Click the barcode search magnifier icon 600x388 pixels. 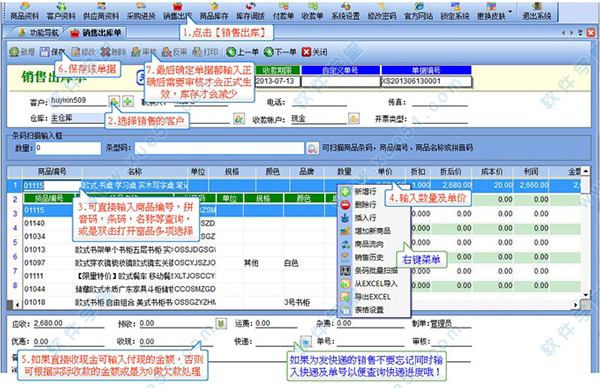click(x=312, y=148)
